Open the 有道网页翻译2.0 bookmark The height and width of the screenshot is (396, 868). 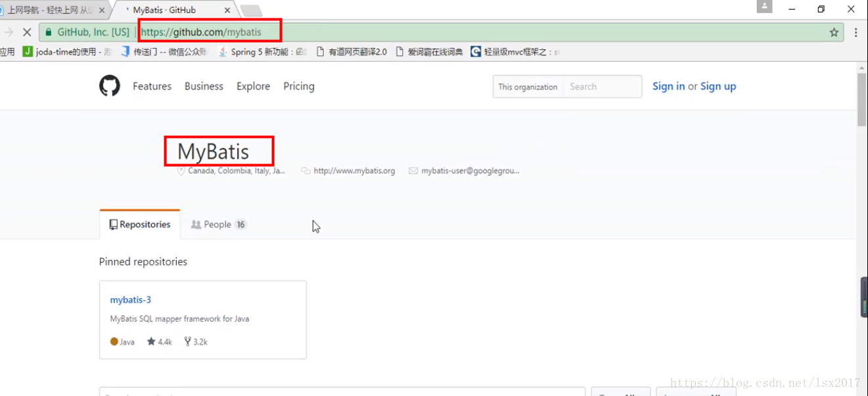[352, 52]
